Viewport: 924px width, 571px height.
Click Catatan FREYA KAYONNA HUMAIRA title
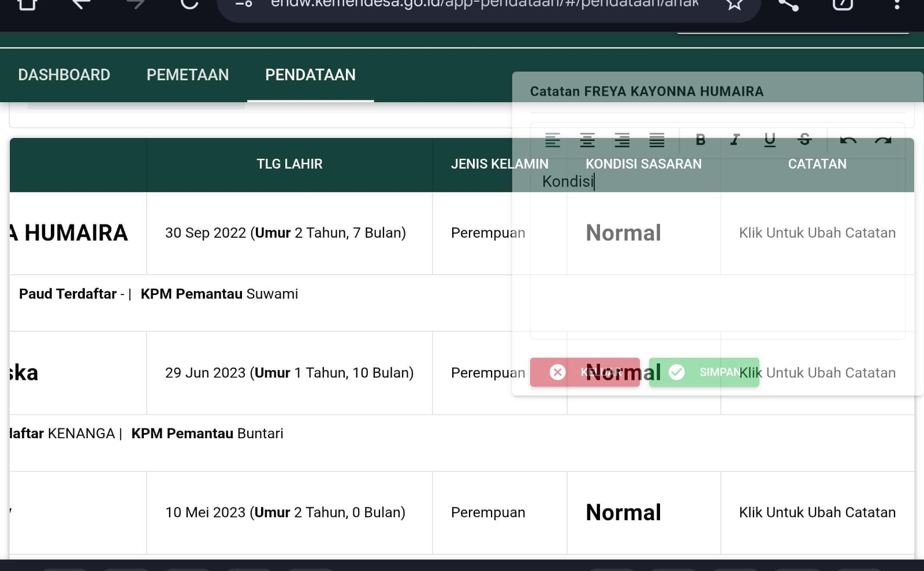pos(647,91)
